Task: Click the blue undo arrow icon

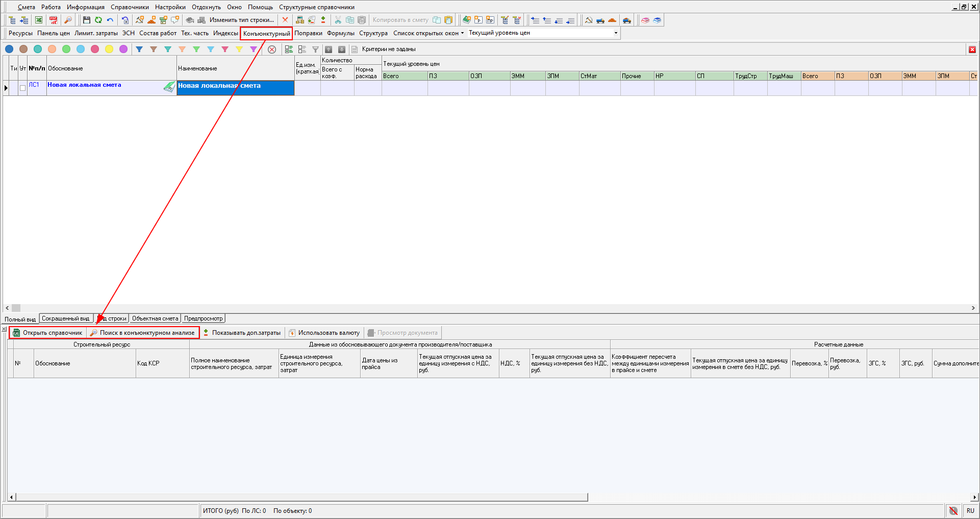Action: point(110,20)
